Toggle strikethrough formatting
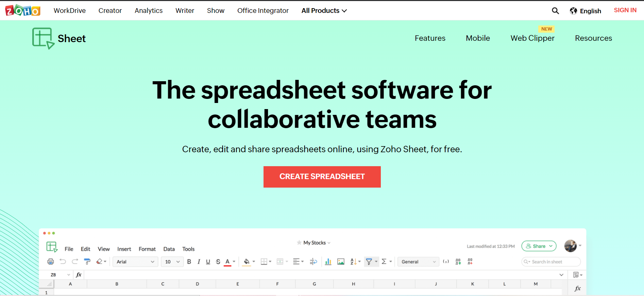The width and height of the screenshot is (644, 296). (x=218, y=262)
